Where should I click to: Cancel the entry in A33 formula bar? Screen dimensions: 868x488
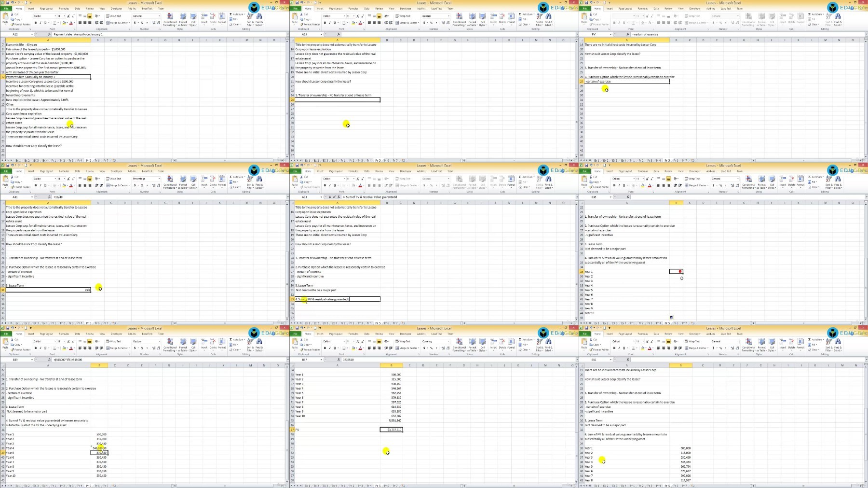[x=330, y=197]
